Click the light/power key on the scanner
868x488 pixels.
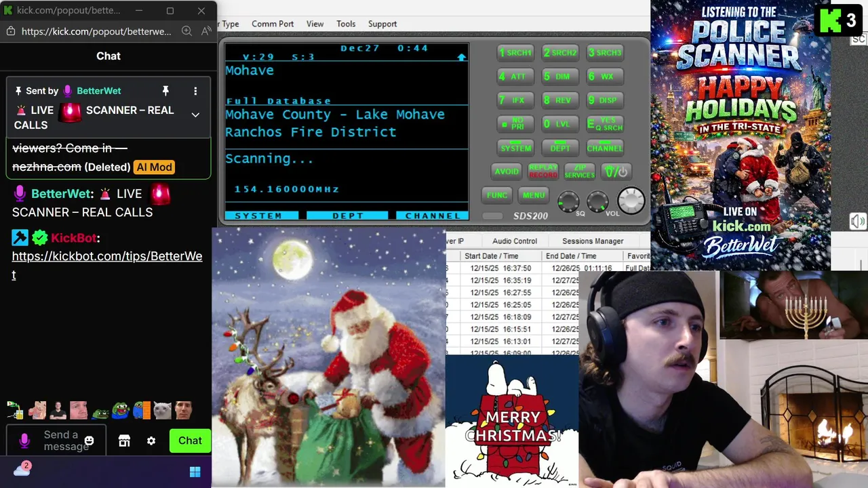point(616,171)
